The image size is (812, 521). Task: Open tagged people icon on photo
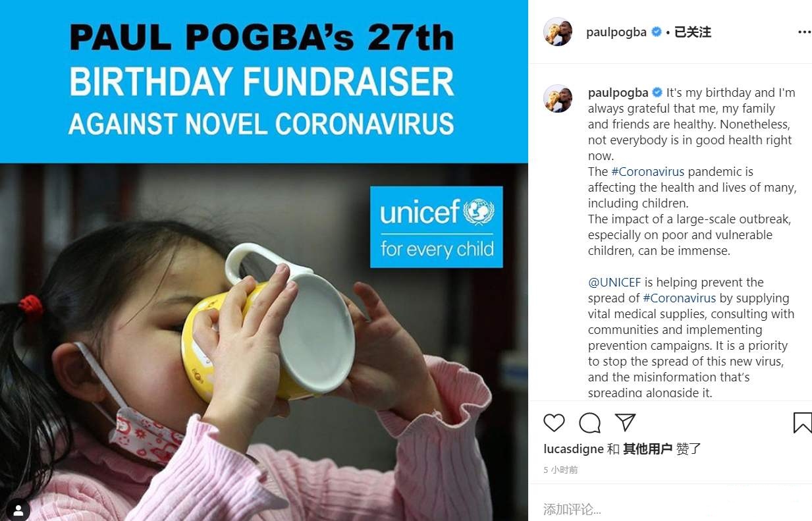point(18,509)
